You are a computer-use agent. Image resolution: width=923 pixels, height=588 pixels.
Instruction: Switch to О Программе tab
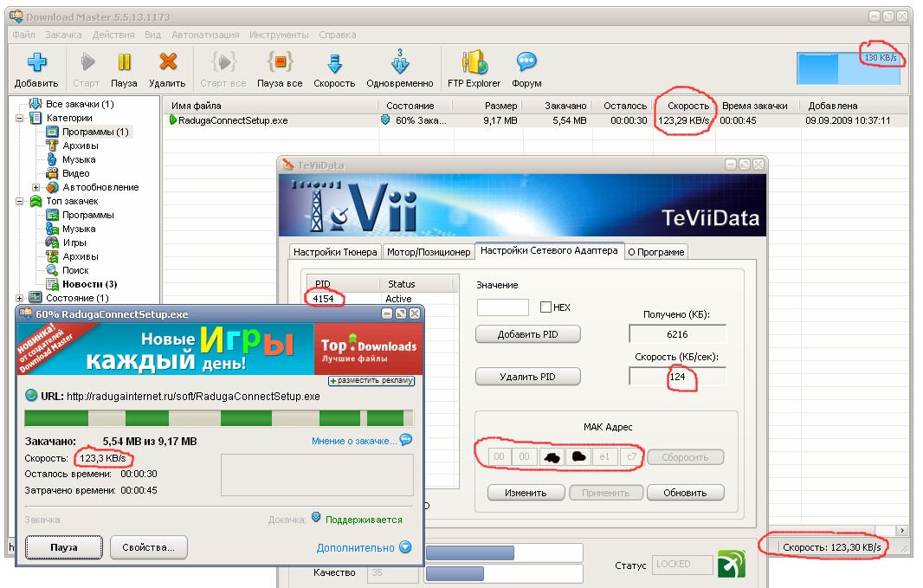click(x=655, y=252)
